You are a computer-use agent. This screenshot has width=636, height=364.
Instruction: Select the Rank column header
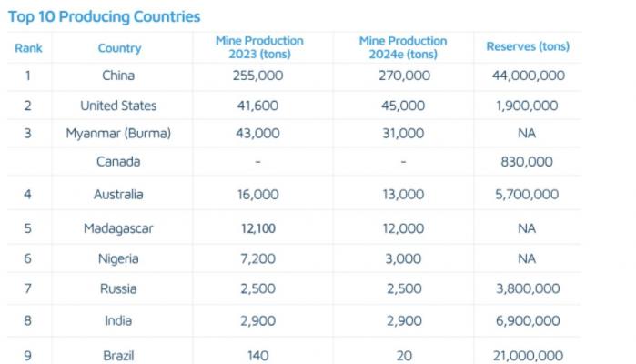pyautogui.click(x=28, y=48)
